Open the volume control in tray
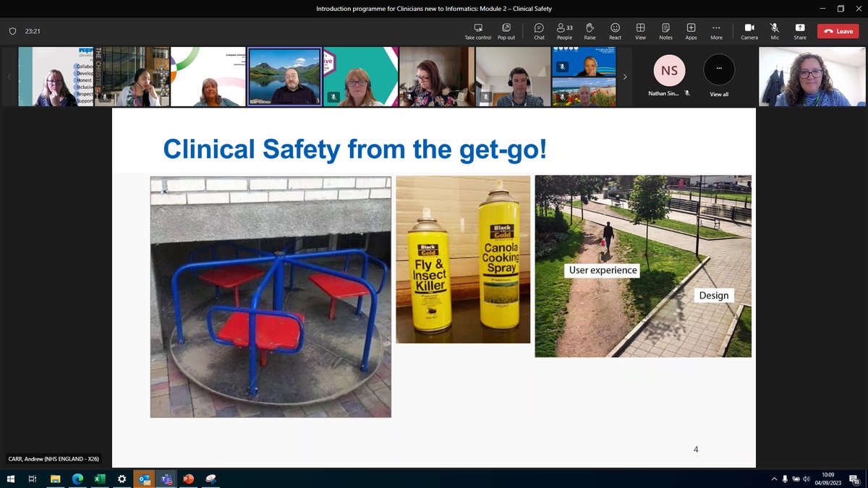This screenshot has width=868, height=488. tap(807, 479)
